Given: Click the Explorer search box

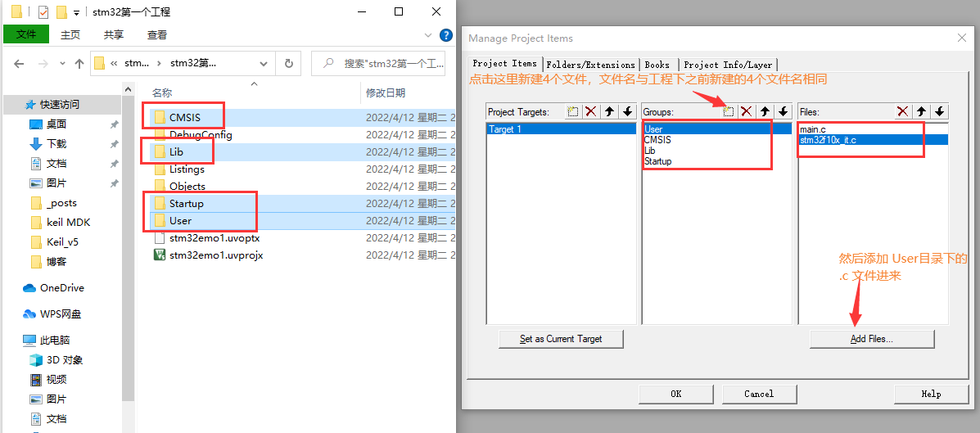Looking at the screenshot, I should (x=385, y=63).
